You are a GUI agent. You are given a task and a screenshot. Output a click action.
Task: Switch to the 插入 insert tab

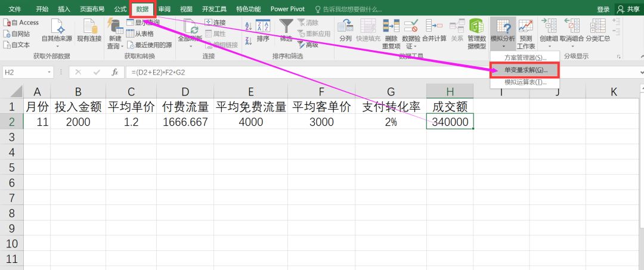click(64, 9)
